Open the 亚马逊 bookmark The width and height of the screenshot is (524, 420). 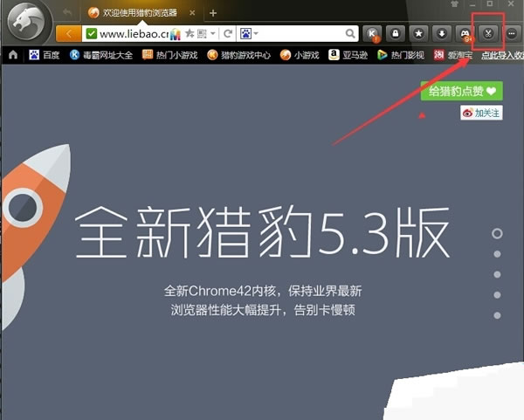click(x=348, y=55)
